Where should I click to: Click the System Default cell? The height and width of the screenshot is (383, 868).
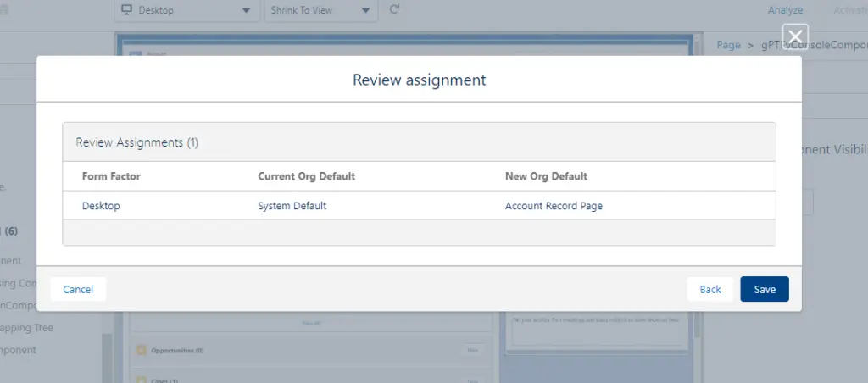(292, 206)
